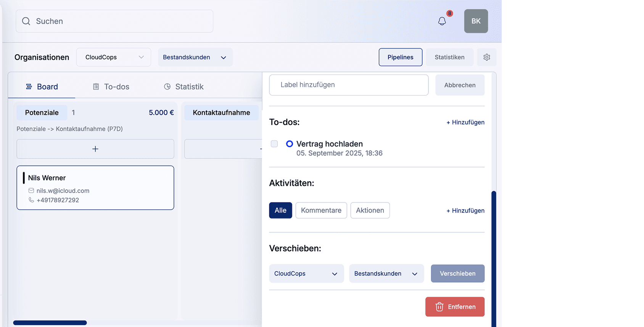Image resolution: width=644 pixels, height=327 pixels.
Task: Switch to the To-dos tab
Action: 111,87
